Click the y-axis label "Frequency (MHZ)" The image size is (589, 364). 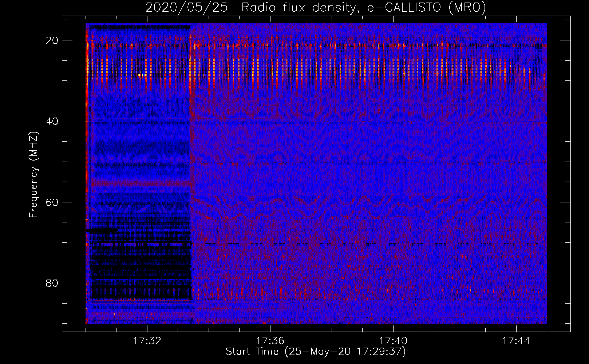click(33, 175)
